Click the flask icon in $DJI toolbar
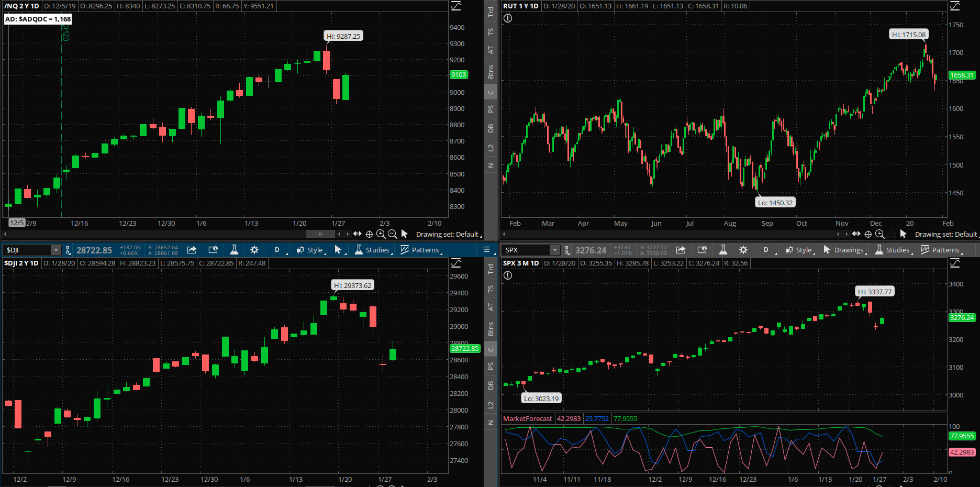The height and width of the screenshot is (487, 980). (x=234, y=250)
